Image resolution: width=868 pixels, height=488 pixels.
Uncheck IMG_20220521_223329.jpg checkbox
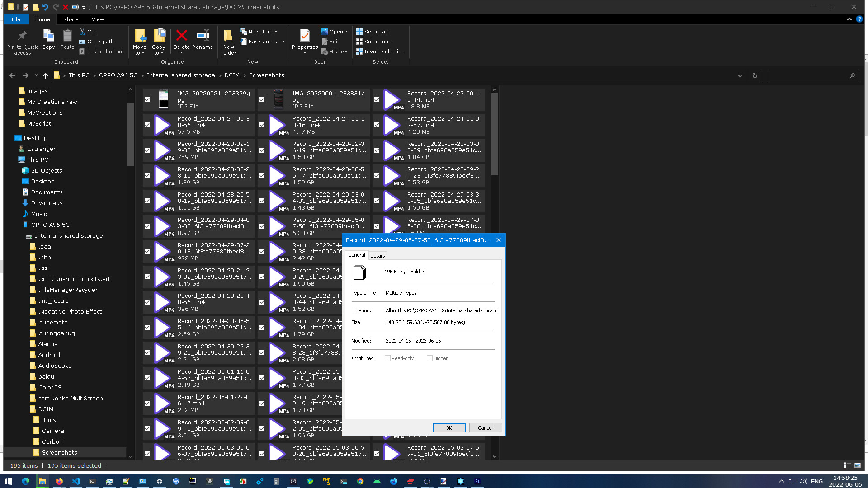pyautogui.click(x=147, y=100)
